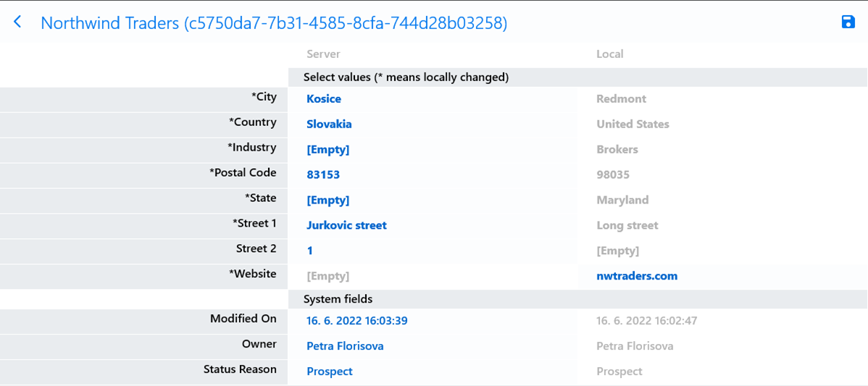Select server Status Reason Prospect
The width and height of the screenshot is (868, 386).
(329, 372)
